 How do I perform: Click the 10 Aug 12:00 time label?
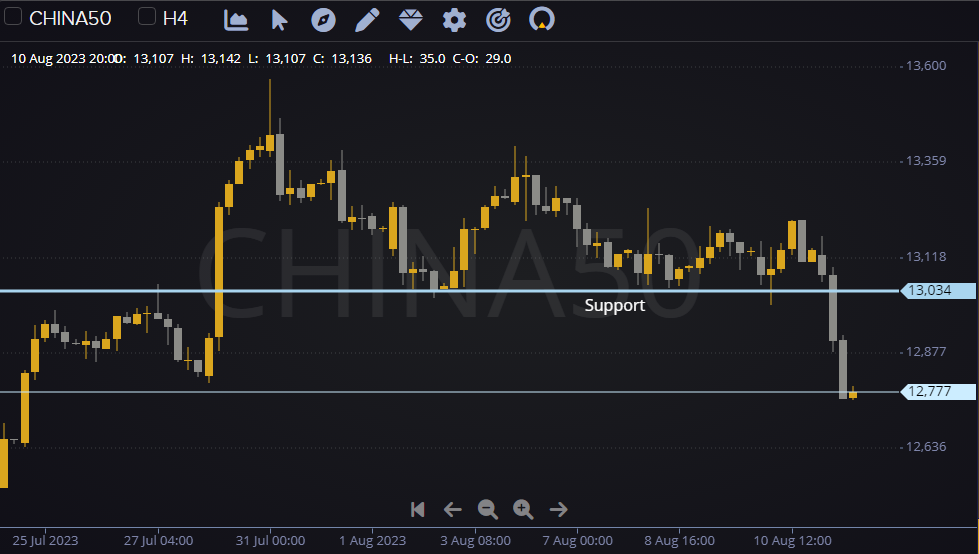click(x=792, y=541)
